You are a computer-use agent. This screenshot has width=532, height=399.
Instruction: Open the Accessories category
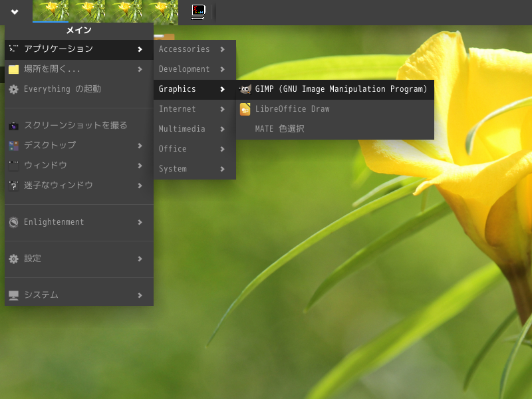(x=195, y=49)
